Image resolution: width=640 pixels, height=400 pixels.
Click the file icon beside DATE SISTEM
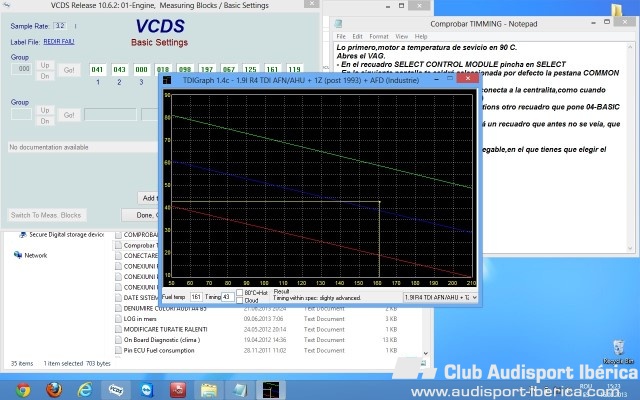(x=118, y=298)
